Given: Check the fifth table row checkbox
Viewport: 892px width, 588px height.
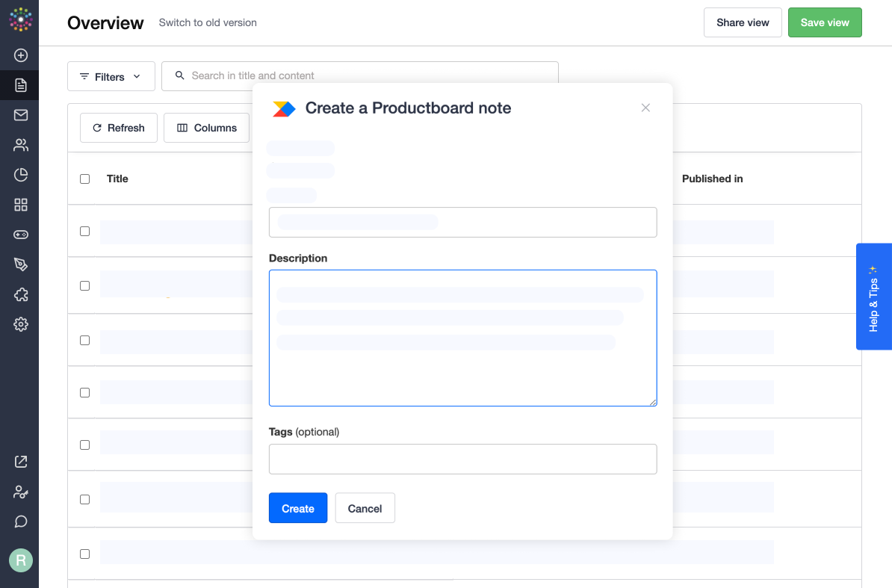Looking at the screenshot, I should click(84, 445).
